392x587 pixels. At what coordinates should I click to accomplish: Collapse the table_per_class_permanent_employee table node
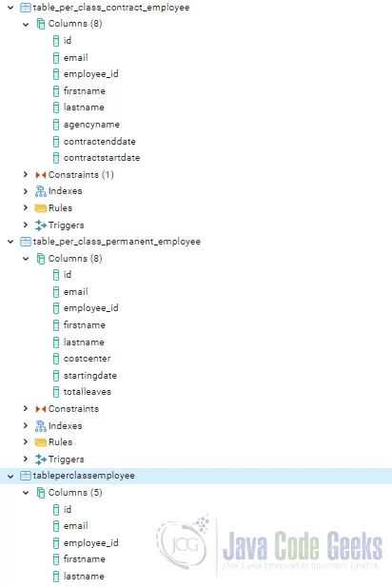(x=10, y=242)
